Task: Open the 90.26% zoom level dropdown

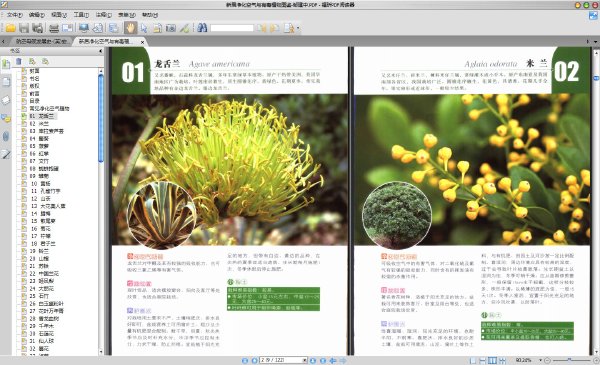Action: [541, 360]
